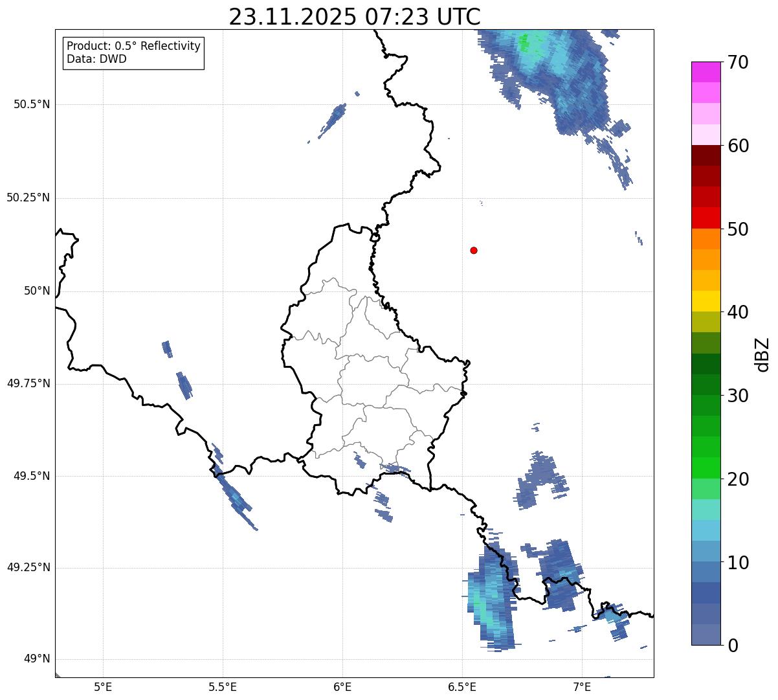
Task: Click the 5°E longitude label
Action: pos(103,686)
